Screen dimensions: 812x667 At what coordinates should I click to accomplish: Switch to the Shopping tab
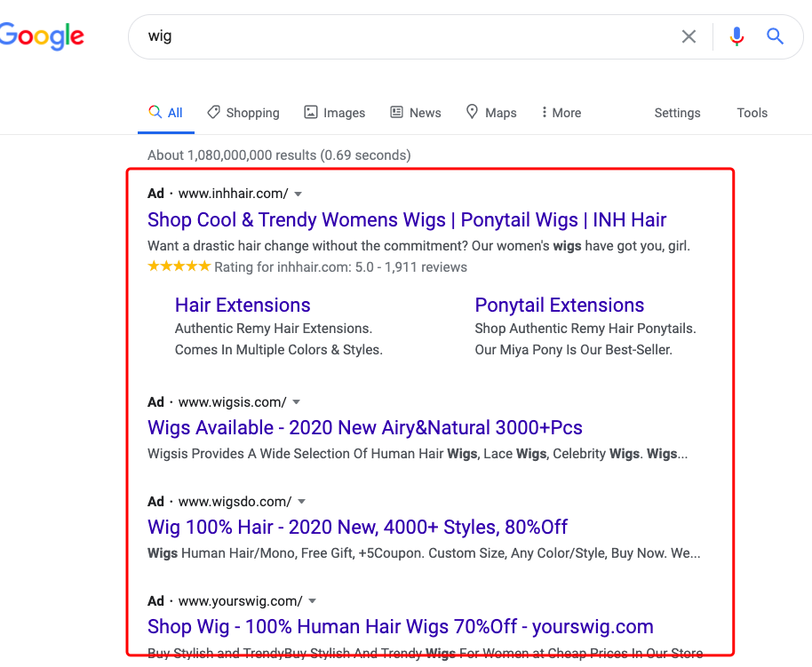243,113
